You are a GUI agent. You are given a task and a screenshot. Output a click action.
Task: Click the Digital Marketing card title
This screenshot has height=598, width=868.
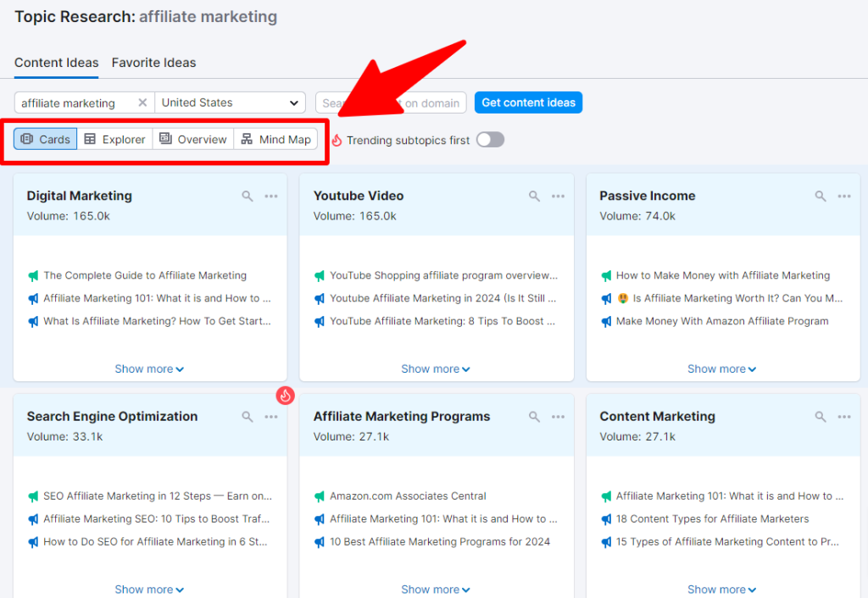coord(80,196)
